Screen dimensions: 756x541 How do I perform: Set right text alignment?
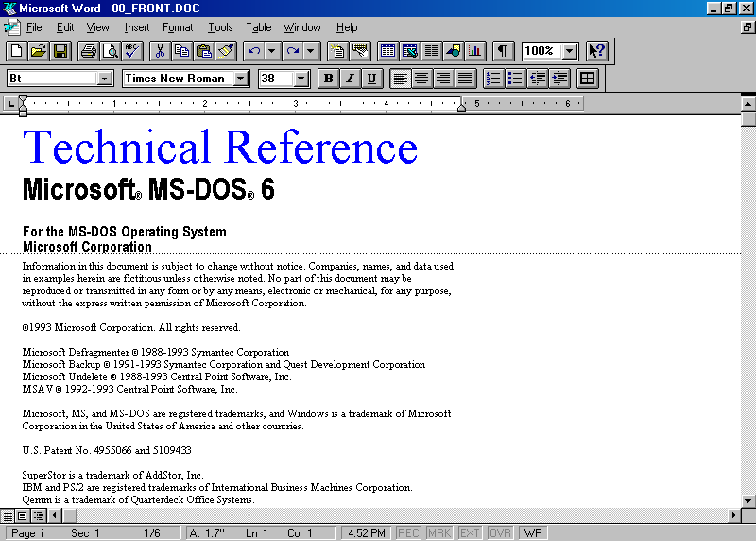point(443,79)
